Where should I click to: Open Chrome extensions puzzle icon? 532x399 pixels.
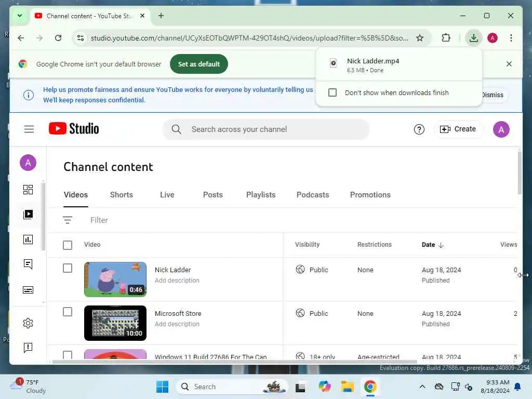446,38
